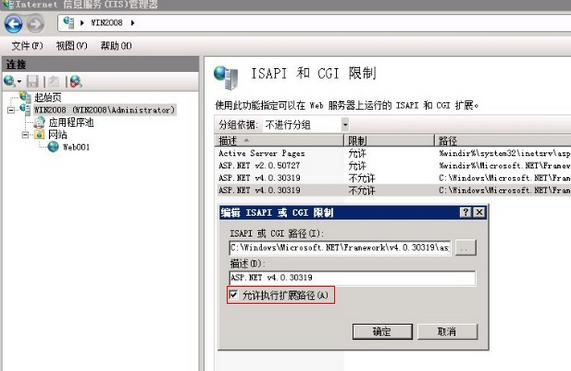Click the delete connection globe icon

75,81
